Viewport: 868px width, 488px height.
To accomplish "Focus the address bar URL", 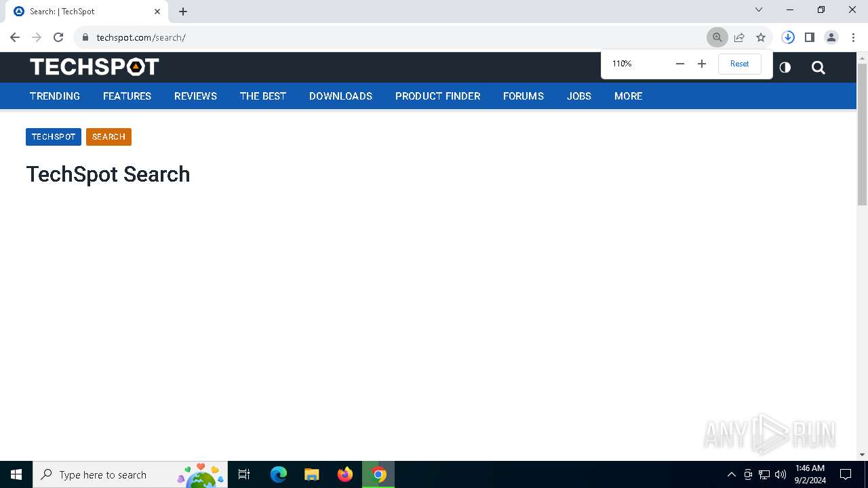I will pos(141,37).
